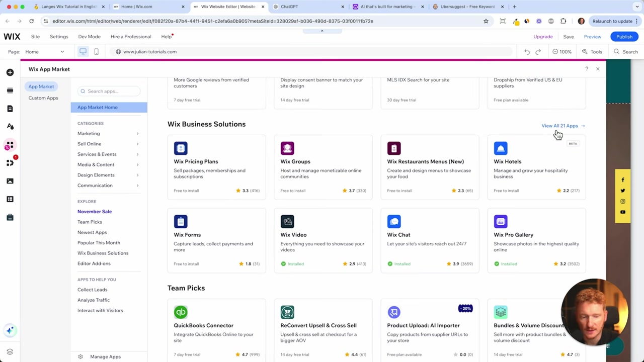Switch to desktop view icon

coord(83,51)
